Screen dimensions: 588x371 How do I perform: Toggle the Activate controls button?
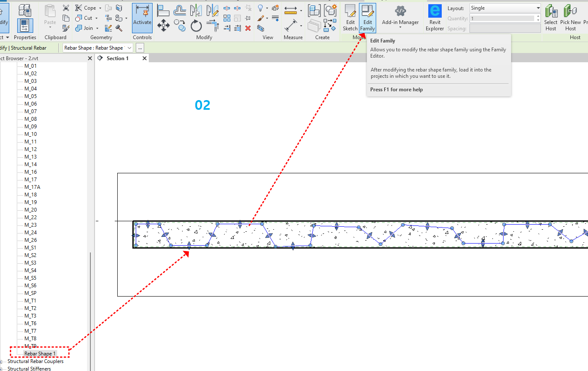[x=142, y=18]
